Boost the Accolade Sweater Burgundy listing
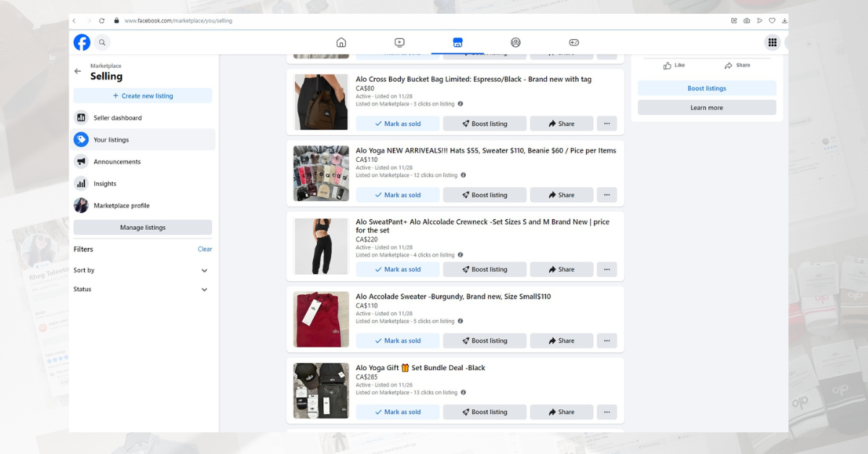This screenshot has width=868, height=454. pyautogui.click(x=485, y=340)
